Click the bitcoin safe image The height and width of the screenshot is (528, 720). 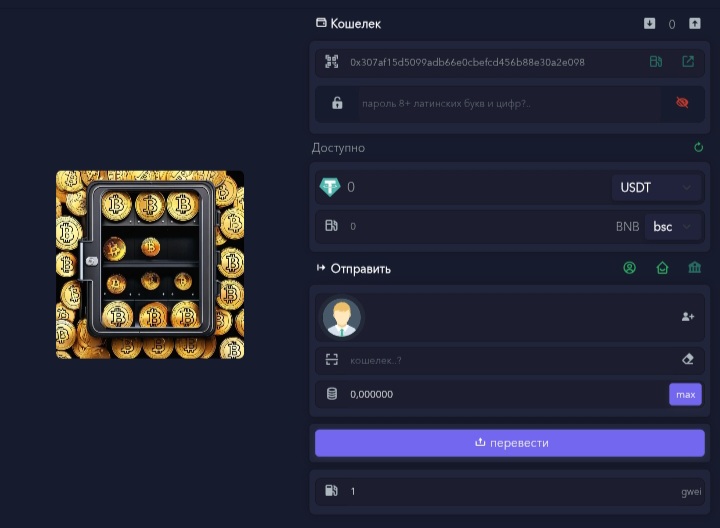150,265
